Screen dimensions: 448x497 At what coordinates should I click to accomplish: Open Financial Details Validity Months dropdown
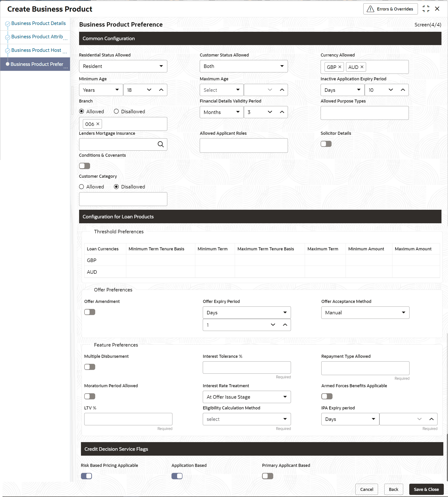coord(222,112)
